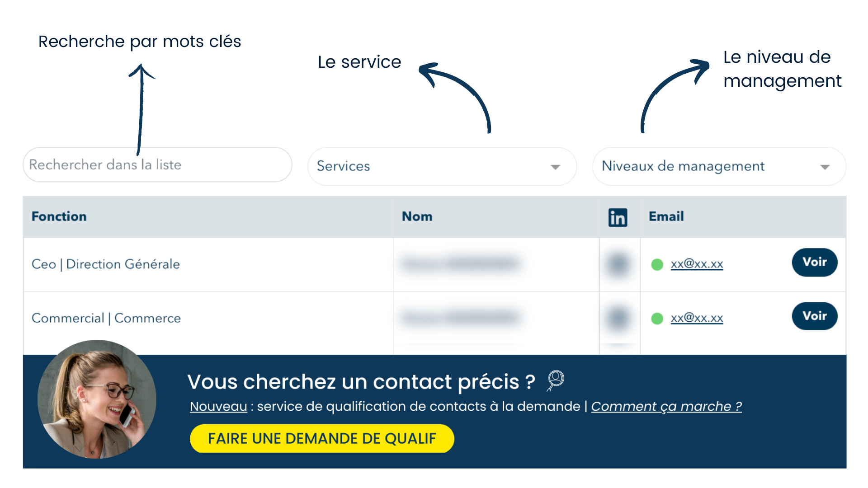The width and height of the screenshot is (868, 488).
Task: Expand the Niveaux de management dropdown
Action: pyautogui.click(x=719, y=166)
